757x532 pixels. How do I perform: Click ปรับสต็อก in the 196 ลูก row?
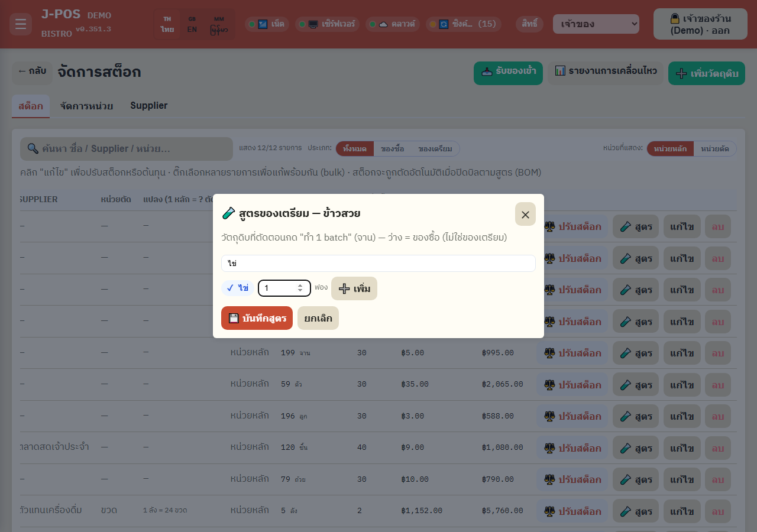click(572, 416)
